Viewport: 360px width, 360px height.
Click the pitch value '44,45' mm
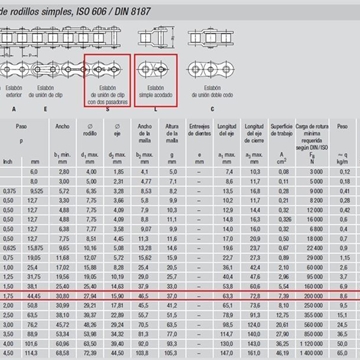tap(35, 296)
